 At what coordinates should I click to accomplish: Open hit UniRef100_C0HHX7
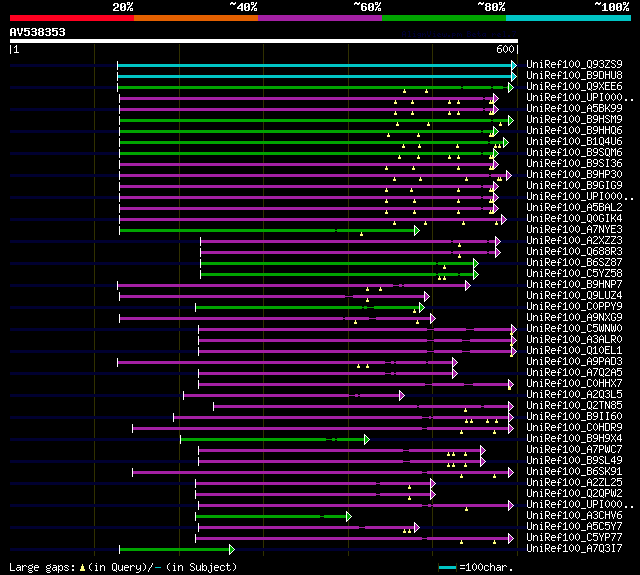(x=574, y=384)
